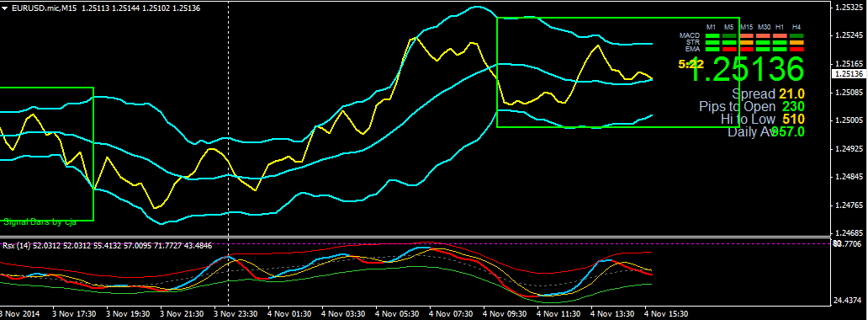Click the Signal Bars by cja label
This screenshot has width=868, height=320.
[40, 221]
